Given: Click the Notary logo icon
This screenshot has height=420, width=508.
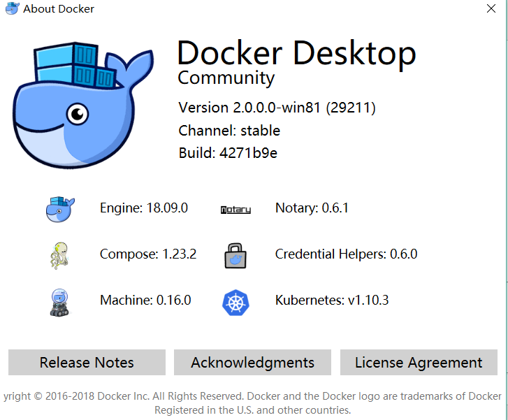Looking at the screenshot, I should click(x=235, y=210).
